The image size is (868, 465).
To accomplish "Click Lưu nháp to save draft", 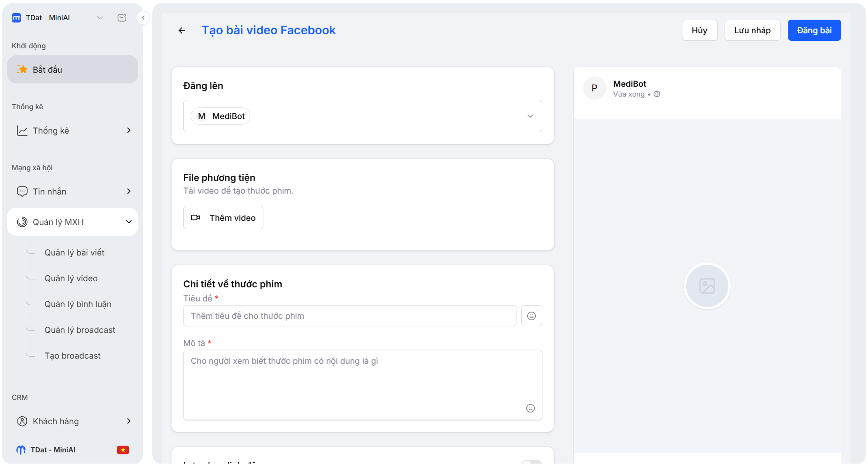I will tap(752, 30).
